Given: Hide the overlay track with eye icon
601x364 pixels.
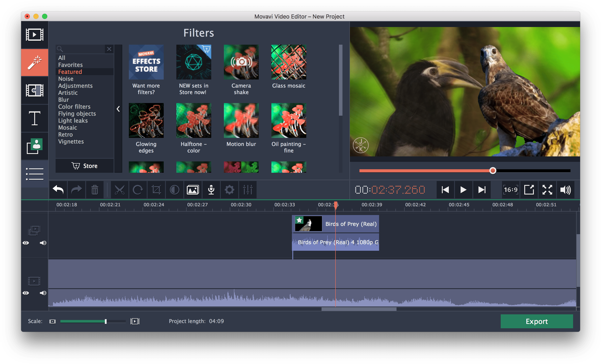Looking at the screenshot, I should pyautogui.click(x=26, y=243).
